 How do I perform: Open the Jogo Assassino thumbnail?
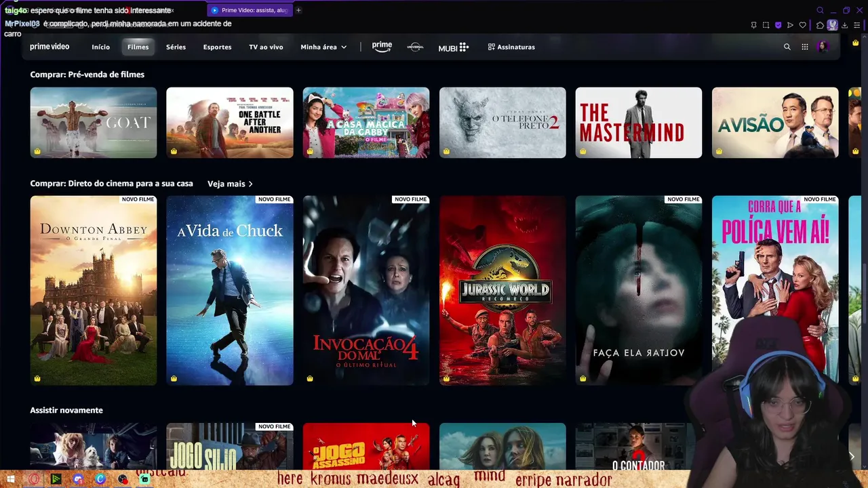366,447
